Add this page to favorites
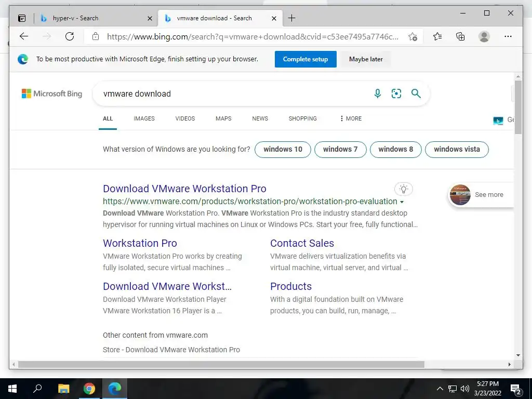 413,37
